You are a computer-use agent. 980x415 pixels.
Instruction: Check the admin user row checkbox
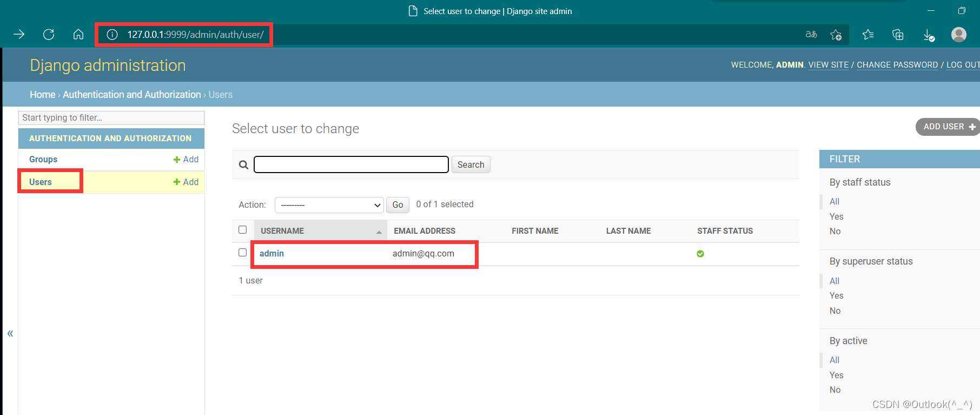point(243,253)
